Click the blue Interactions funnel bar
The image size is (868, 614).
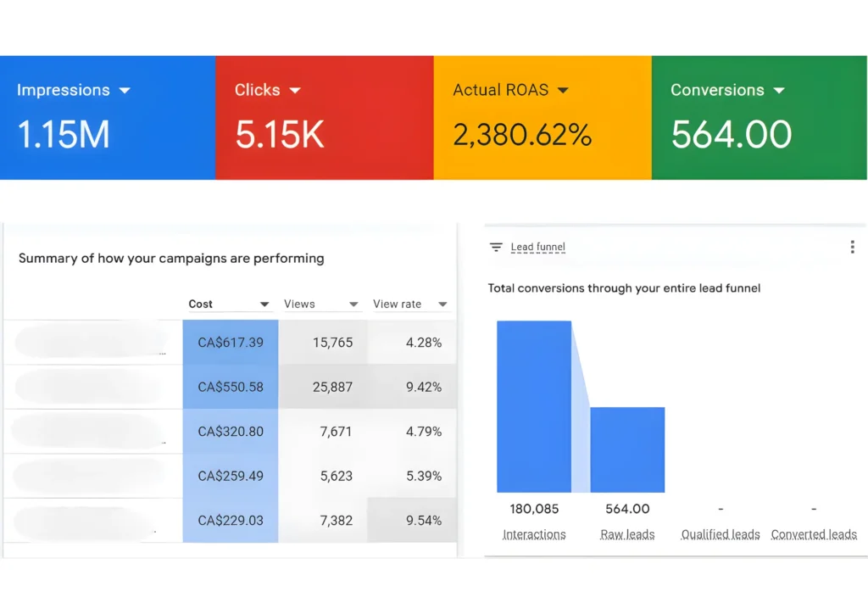click(x=534, y=407)
